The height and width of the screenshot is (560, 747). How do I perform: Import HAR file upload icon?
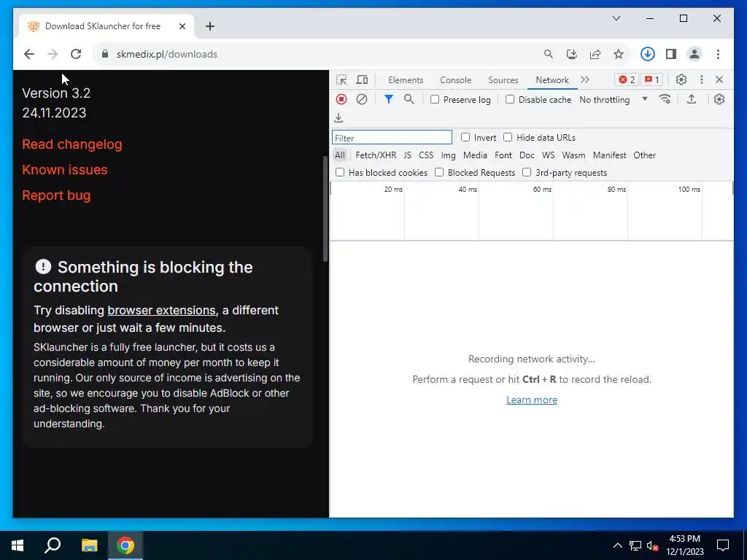coord(692,99)
